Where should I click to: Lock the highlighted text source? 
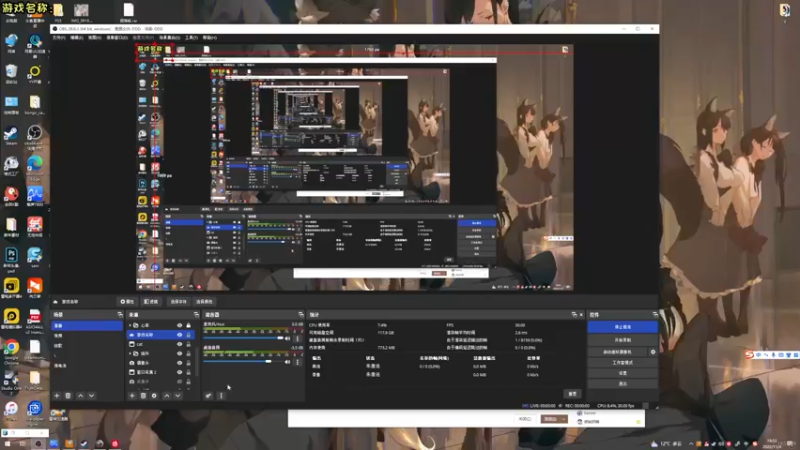[188, 335]
